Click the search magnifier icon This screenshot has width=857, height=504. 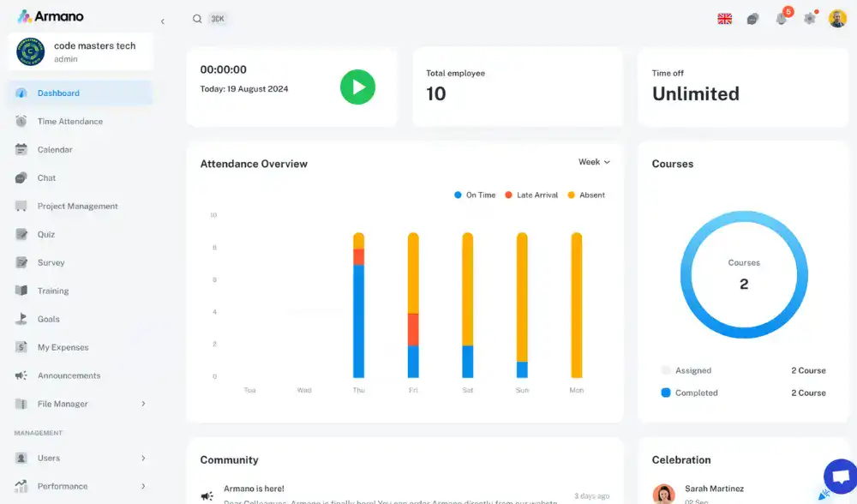[197, 19]
